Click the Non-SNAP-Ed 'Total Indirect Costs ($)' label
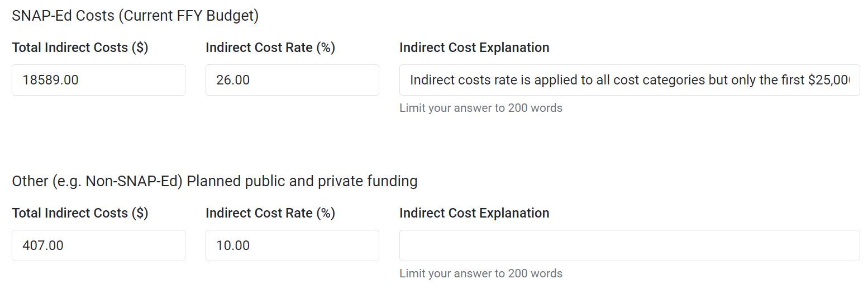This screenshot has width=868, height=288. click(x=80, y=214)
